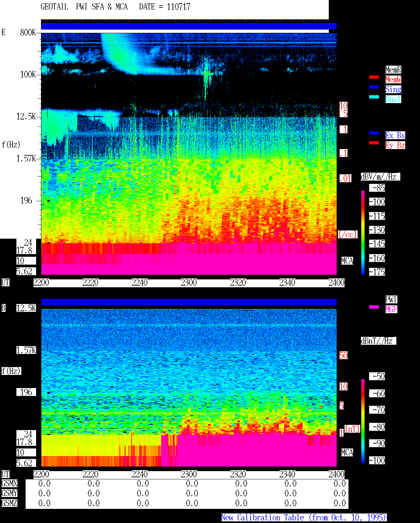Image resolution: width=420 pixels, height=523 pixels.
Task: Click the B panel f(Hz) axis title
Action: 11,371
